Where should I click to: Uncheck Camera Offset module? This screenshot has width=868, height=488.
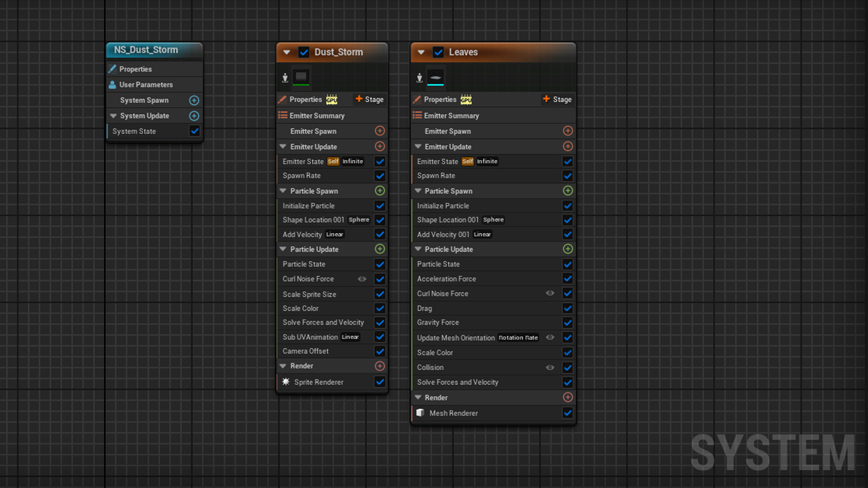(x=380, y=351)
